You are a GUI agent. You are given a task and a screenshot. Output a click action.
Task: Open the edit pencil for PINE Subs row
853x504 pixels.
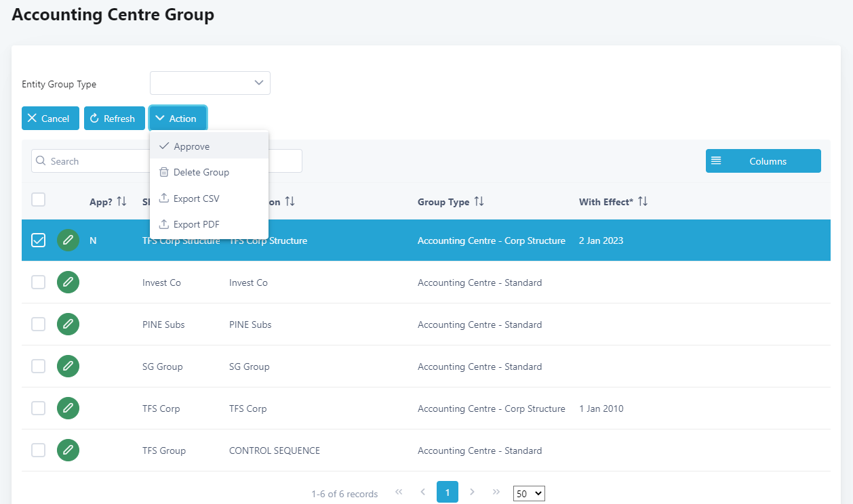(x=68, y=324)
